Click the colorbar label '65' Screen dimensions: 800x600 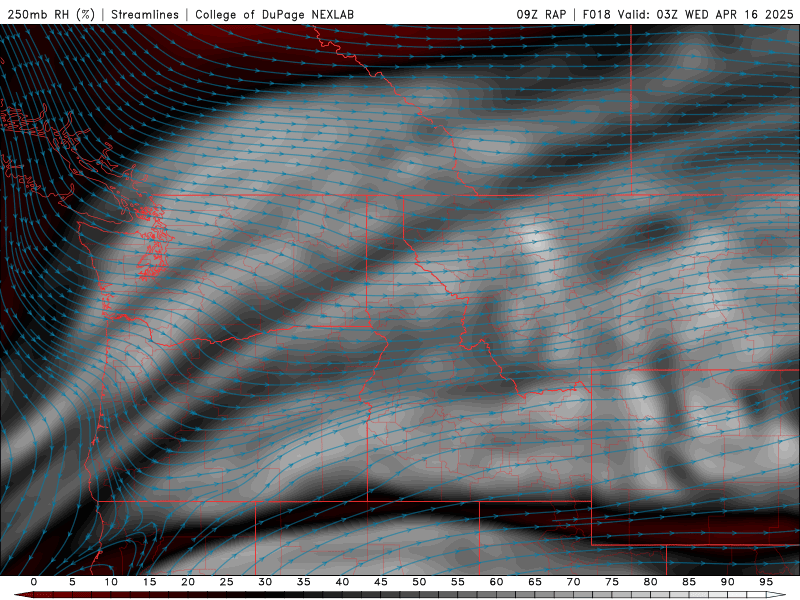tap(535, 582)
